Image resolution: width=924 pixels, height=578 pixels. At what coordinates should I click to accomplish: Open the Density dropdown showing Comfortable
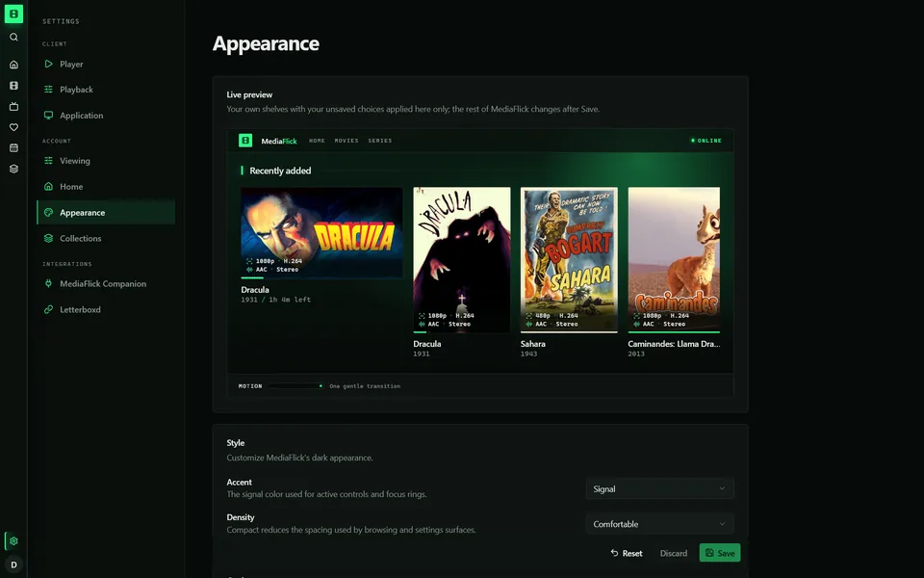pos(660,524)
